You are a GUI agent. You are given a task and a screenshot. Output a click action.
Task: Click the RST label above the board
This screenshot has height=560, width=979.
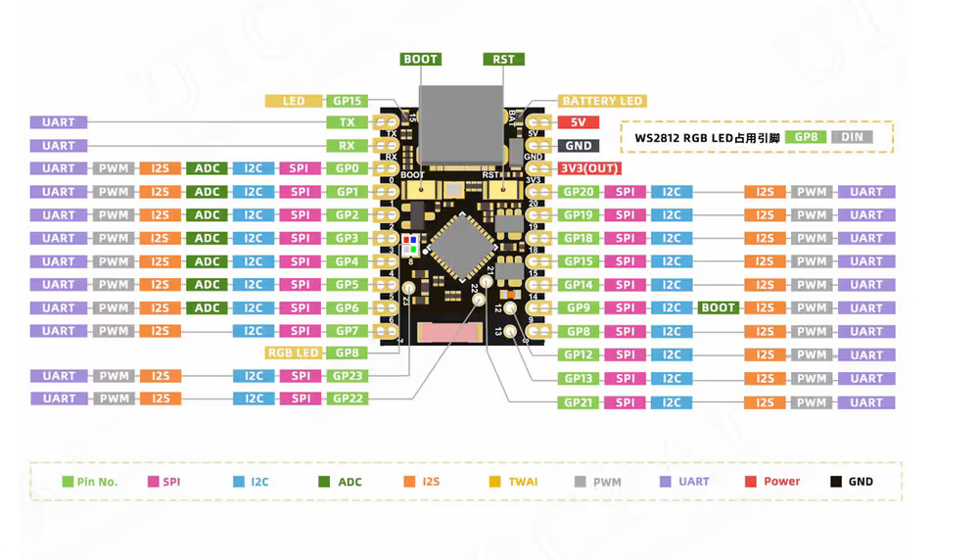pos(503,60)
